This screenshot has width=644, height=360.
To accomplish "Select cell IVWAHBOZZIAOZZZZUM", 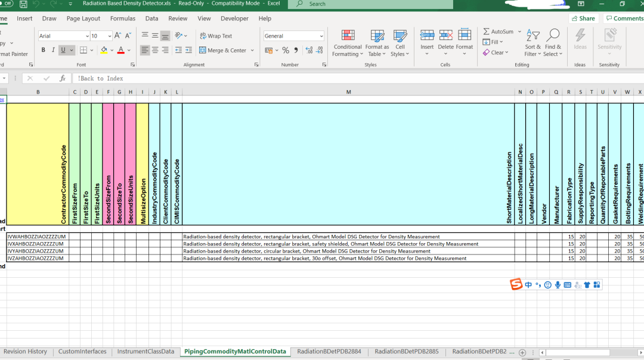I will pos(38,237).
